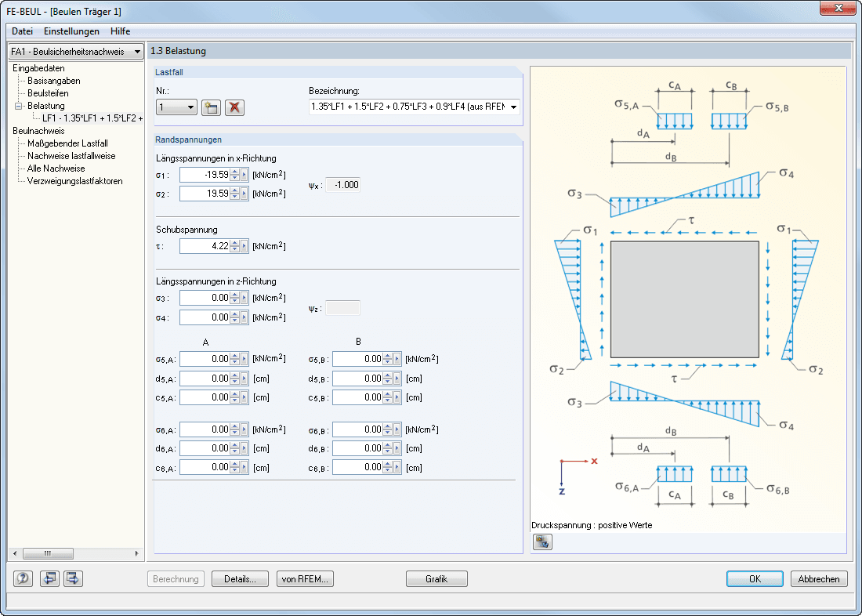Open arrow menu beside σ3 field
Viewport: 862px width, 616px height.
pos(244,298)
